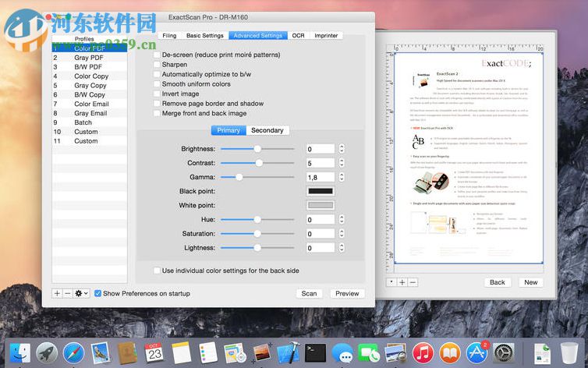Open iBooks from the dock
The width and height of the screenshot is (588, 368).
click(x=450, y=352)
